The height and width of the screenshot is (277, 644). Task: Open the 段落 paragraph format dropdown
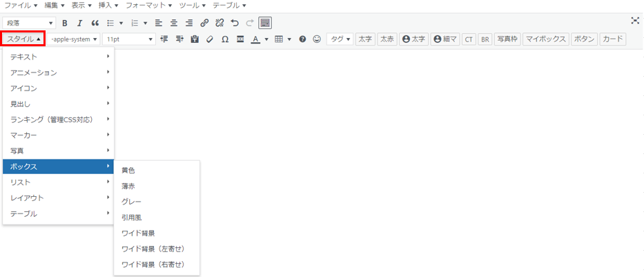tap(29, 23)
